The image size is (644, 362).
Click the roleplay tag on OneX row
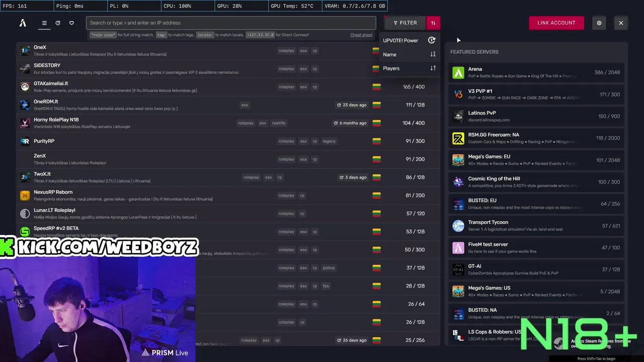click(x=286, y=50)
